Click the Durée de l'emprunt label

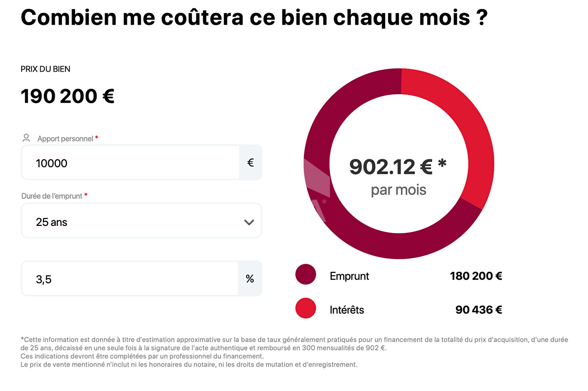tap(52, 196)
